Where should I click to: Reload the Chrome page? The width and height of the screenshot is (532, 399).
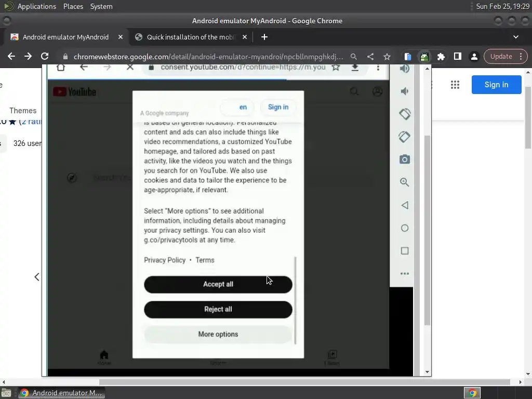[45, 56]
